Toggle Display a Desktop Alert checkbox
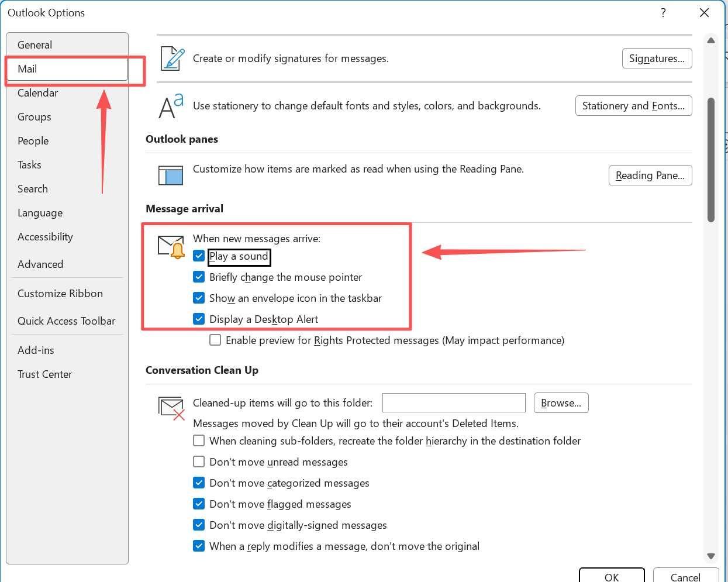 pos(199,319)
